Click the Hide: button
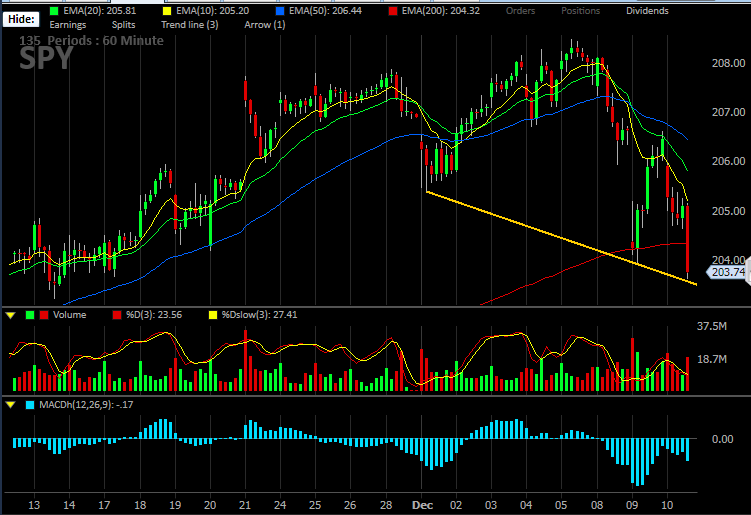Image resolution: width=751 pixels, height=515 pixels. pyautogui.click(x=21, y=19)
